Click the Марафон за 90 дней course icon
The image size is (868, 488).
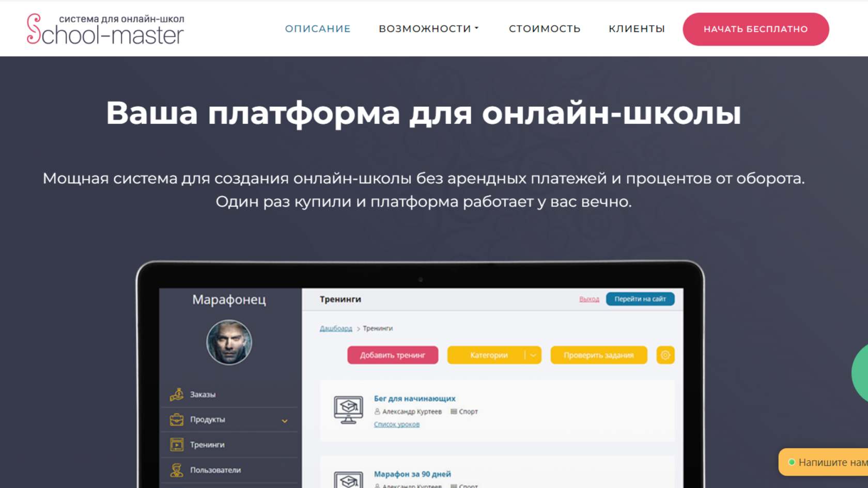point(348,480)
